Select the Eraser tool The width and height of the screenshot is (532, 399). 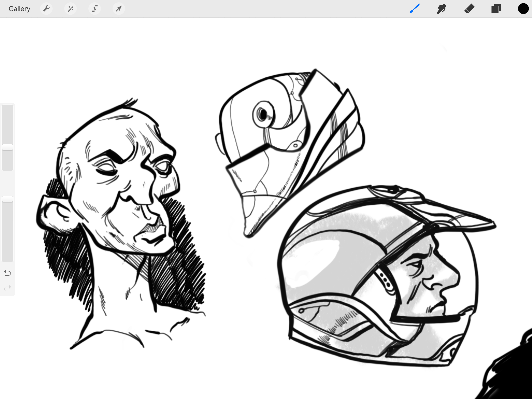tap(469, 9)
